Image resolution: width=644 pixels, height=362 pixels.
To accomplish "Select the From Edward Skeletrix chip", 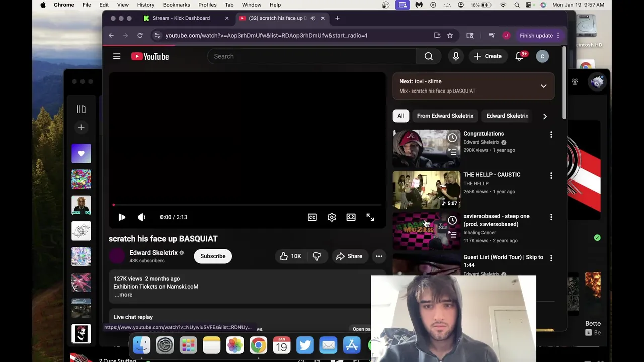I will click(445, 116).
